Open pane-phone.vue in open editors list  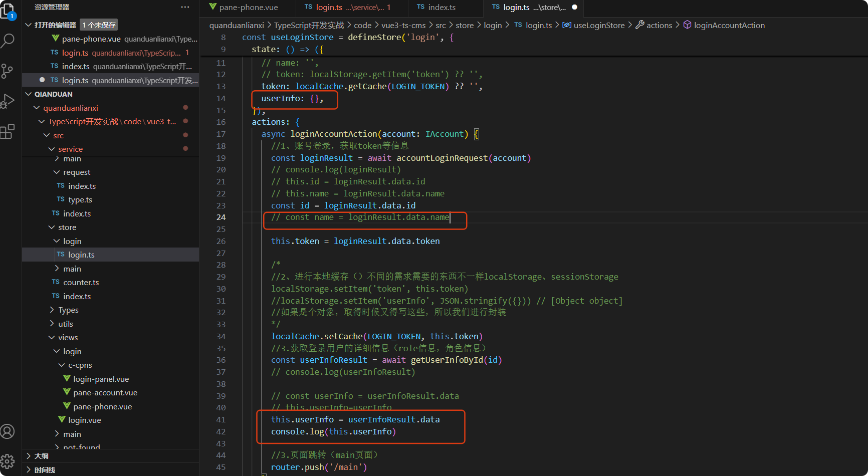(x=110, y=39)
